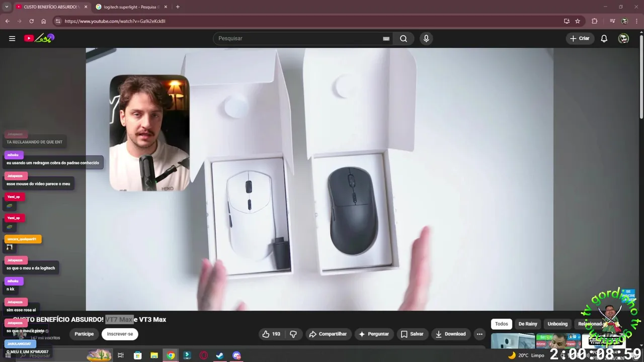Screen dimensions: 644x362
Task: Select the Todos filter chip
Action: coord(502,324)
